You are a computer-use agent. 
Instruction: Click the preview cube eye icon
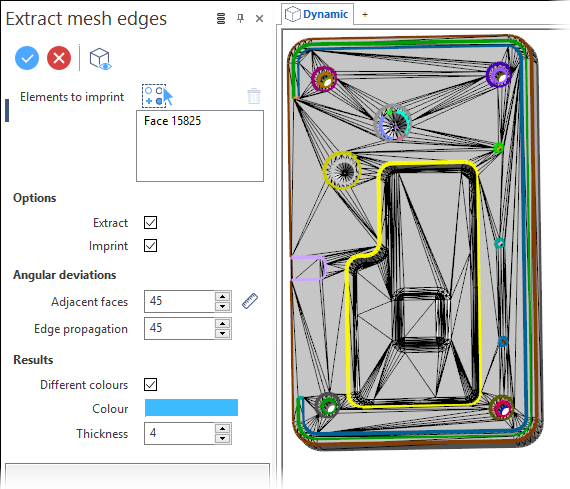tap(100, 59)
